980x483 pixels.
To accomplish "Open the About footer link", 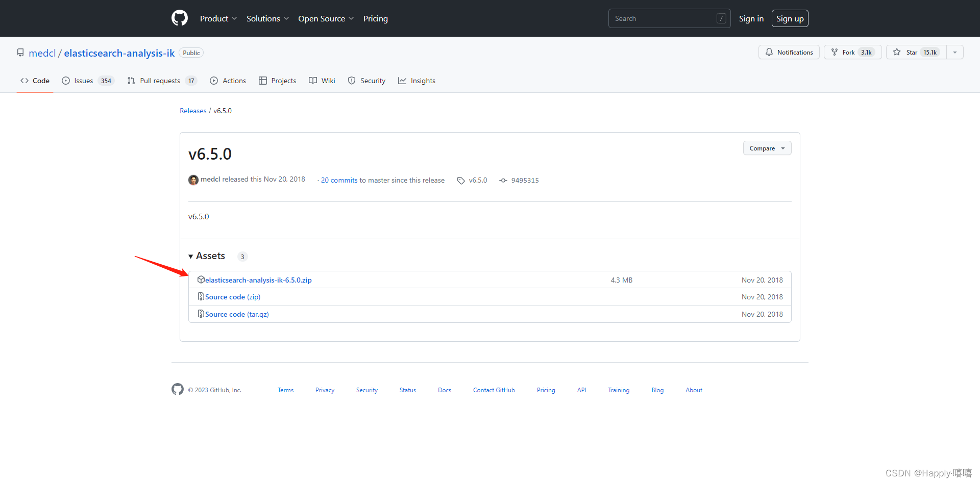I will (694, 390).
